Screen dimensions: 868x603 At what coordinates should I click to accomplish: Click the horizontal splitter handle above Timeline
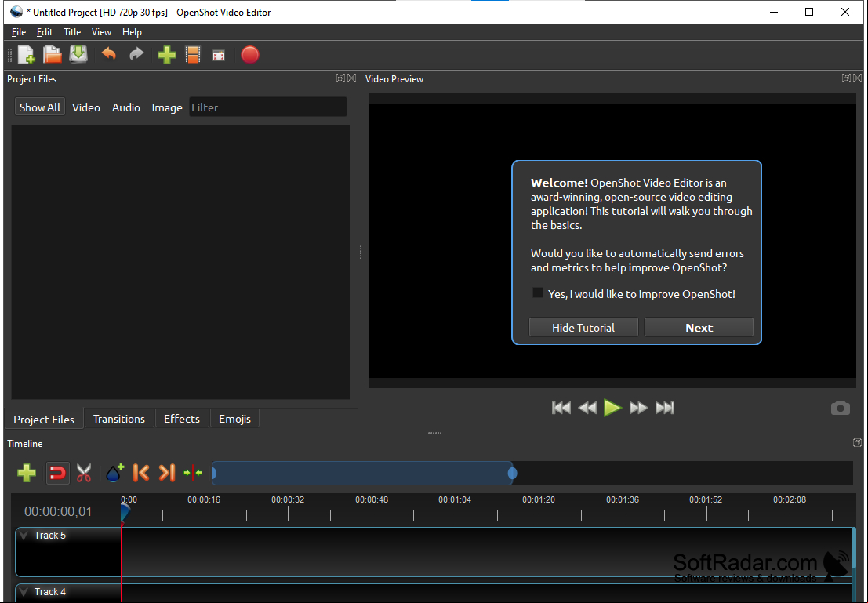click(434, 433)
